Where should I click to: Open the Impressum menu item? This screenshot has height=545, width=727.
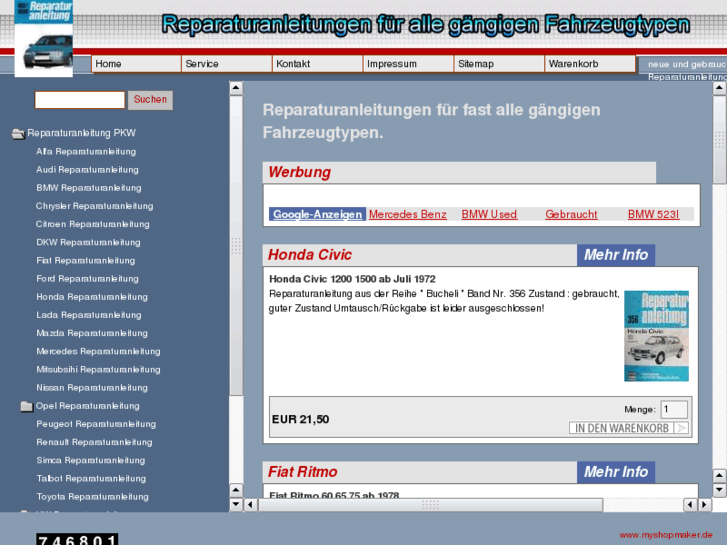click(x=408, y=64)
